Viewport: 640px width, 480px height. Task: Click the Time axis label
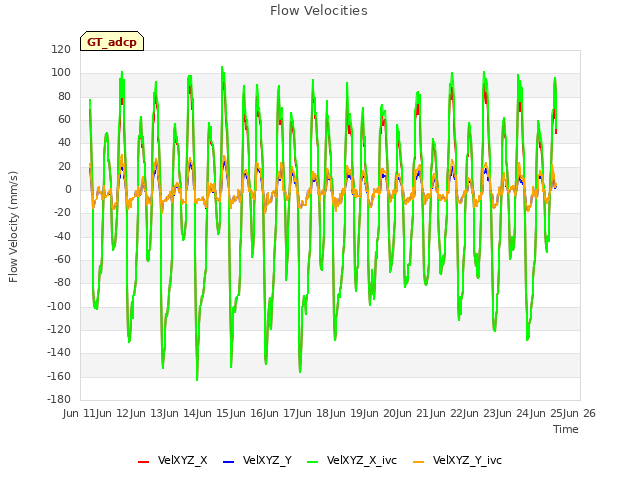tap(566, 429)
